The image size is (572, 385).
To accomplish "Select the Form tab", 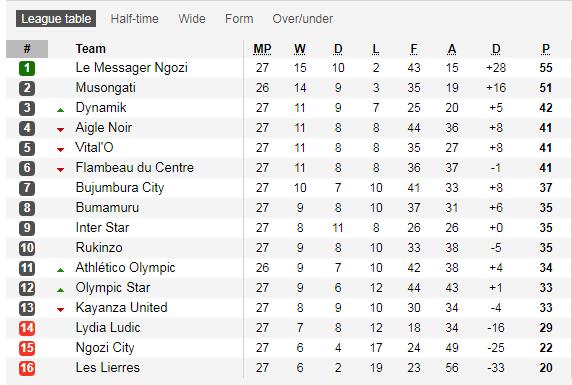I will click(239, 19).
